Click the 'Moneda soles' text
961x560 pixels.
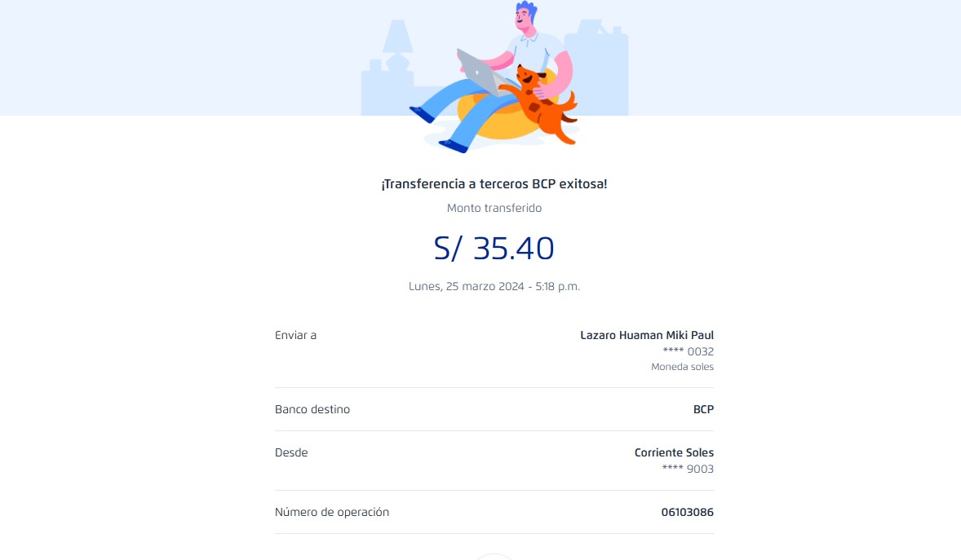(x=682, y=367)
